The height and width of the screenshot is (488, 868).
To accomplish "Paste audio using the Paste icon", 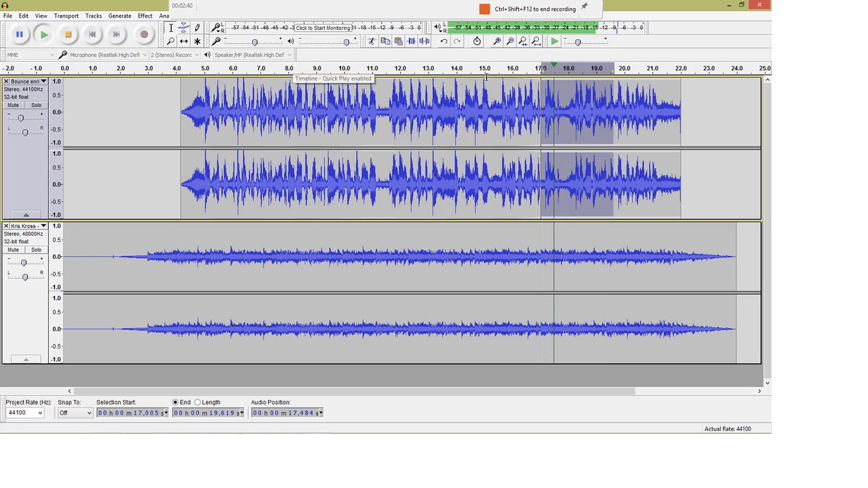I will [x=398, y=41].
